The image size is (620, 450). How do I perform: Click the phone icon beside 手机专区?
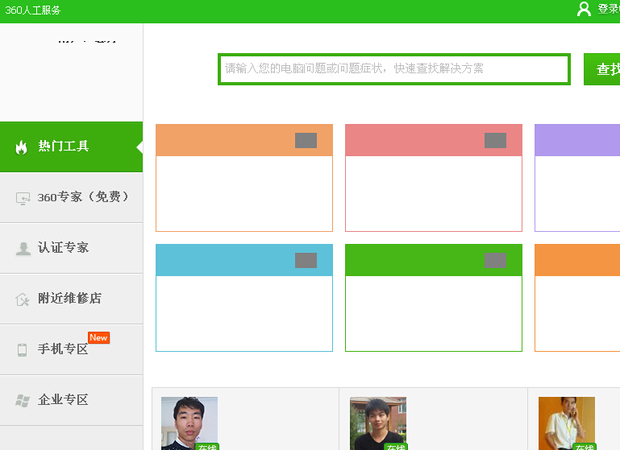[22, 350]
